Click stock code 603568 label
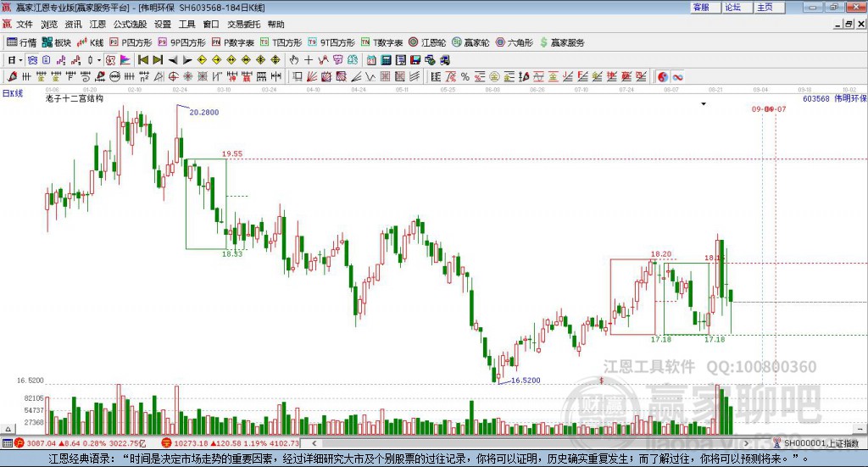Viewport: 868px width, 467px height. tap(816, 98)
